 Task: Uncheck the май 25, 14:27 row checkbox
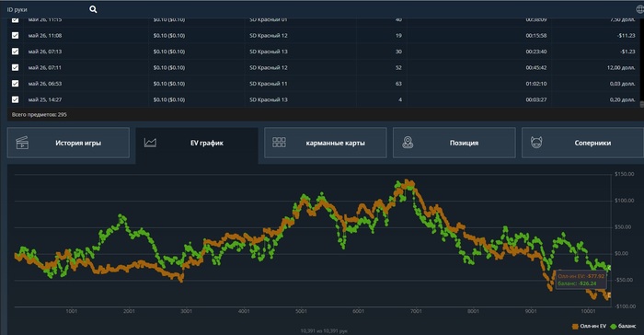[16, 99]
